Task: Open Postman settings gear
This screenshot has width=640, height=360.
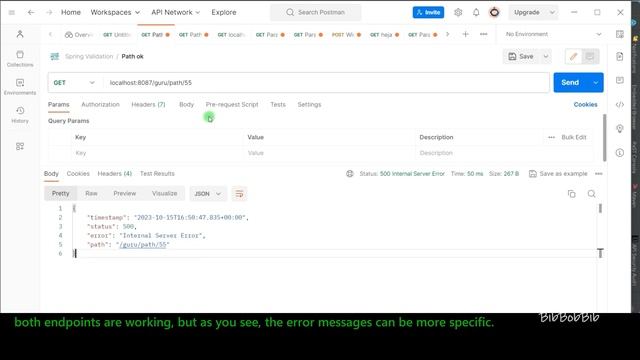Action: [x=458, y=13]
